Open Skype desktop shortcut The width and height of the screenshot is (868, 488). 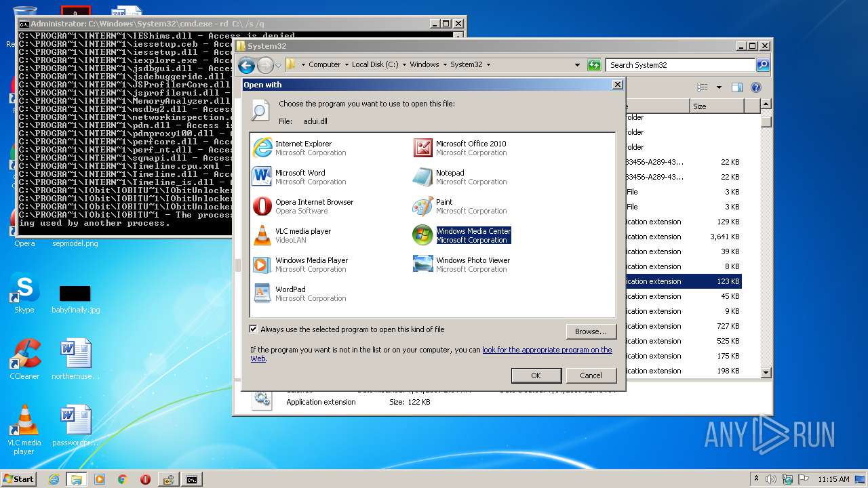24,293
